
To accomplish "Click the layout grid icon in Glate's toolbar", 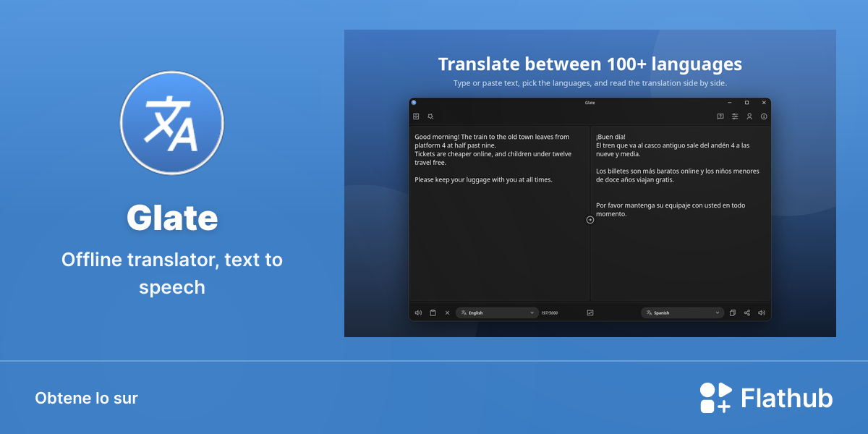I will (x=416, y=116).
